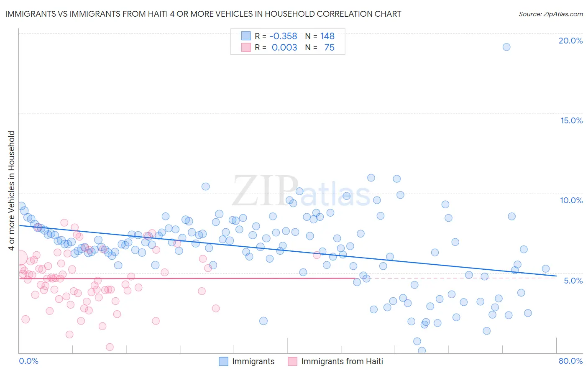The image size is (588, 373).
Task: Toggle the Immigrants series legend label
Action: [x=253, y=361]
